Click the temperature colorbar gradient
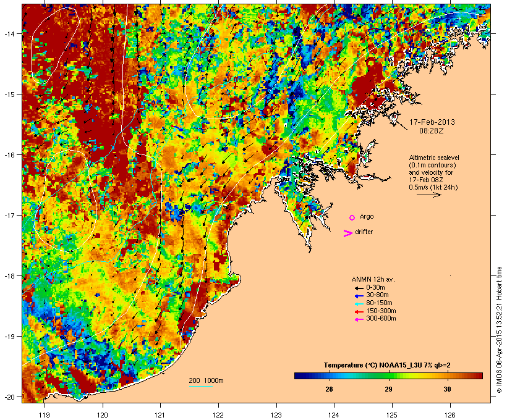 [388, 376]
